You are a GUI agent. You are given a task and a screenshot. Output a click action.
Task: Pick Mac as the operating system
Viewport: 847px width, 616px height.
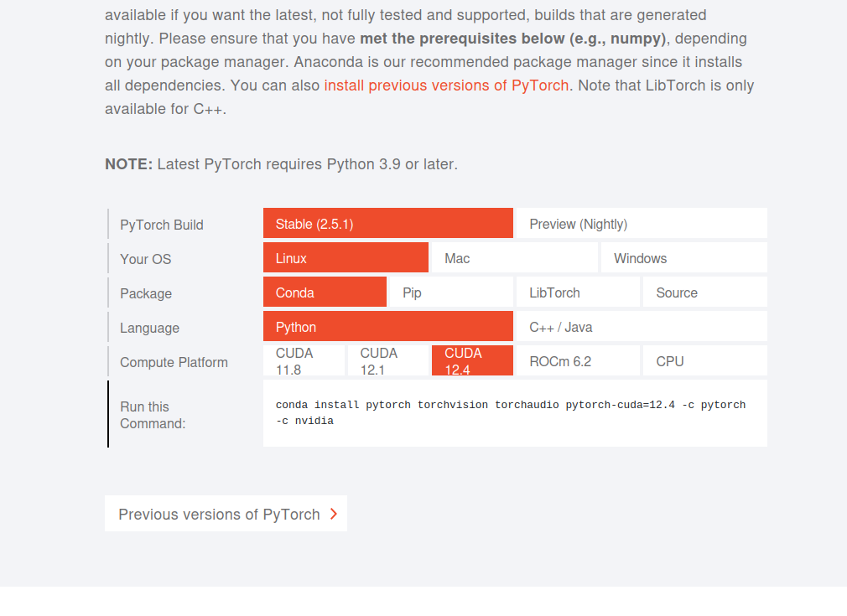click(x=515, y=257)
